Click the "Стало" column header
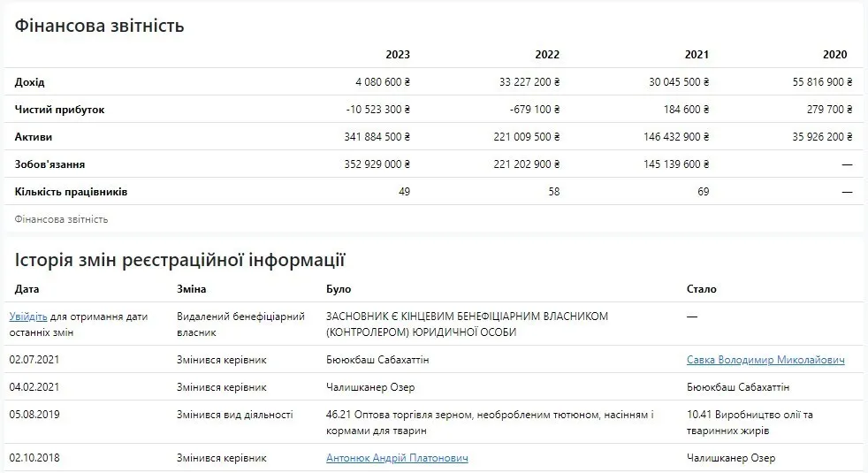Image resolution: width=868 pixels, height=473 pixels. click(x=702, y=289)
